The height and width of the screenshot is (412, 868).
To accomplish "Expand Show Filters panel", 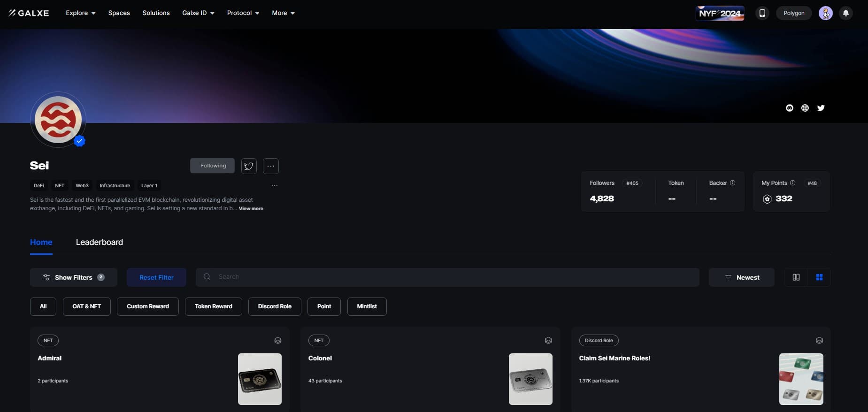I will tap(74, 277).
